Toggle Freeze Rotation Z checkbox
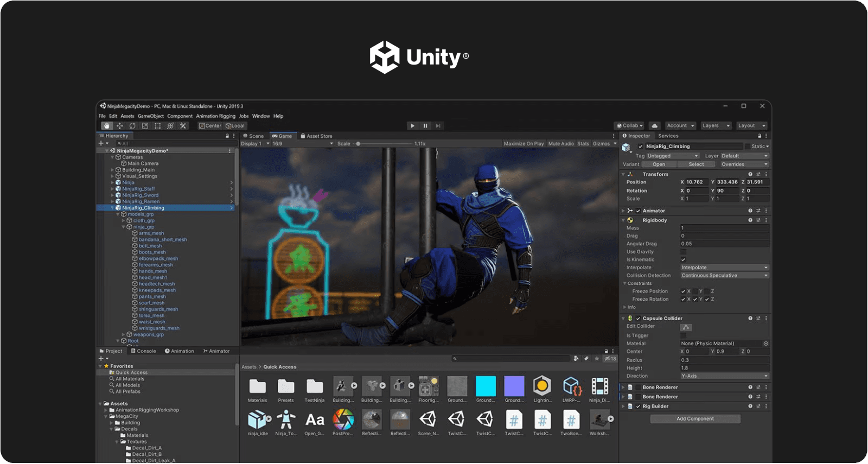Screen dimensions: 868x464 point(707,300)
